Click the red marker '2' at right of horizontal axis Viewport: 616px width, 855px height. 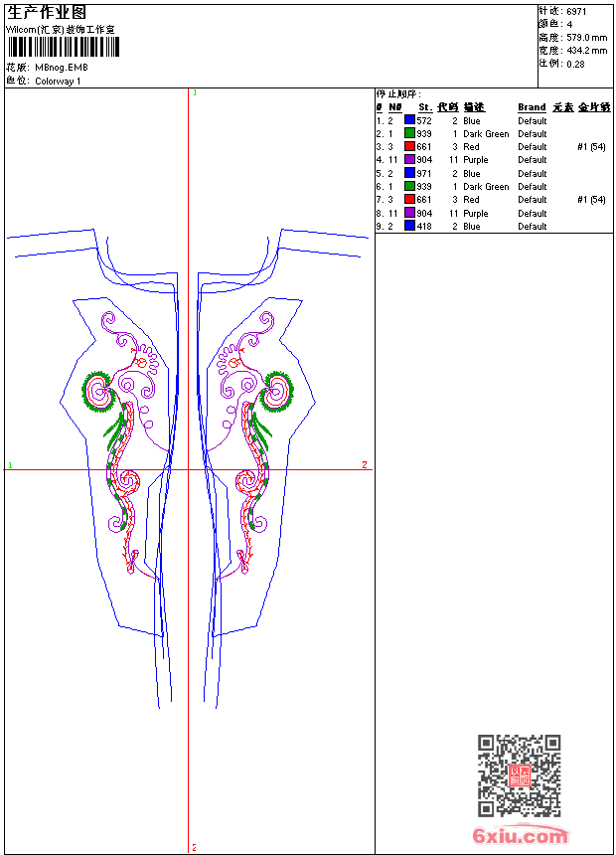(x=365, y=464)
